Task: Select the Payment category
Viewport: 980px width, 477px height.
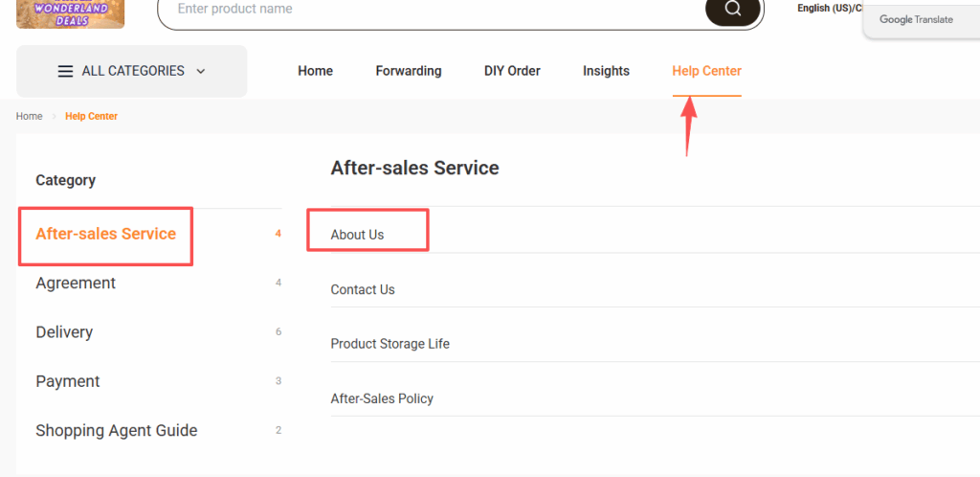Action: click(68, 381)
